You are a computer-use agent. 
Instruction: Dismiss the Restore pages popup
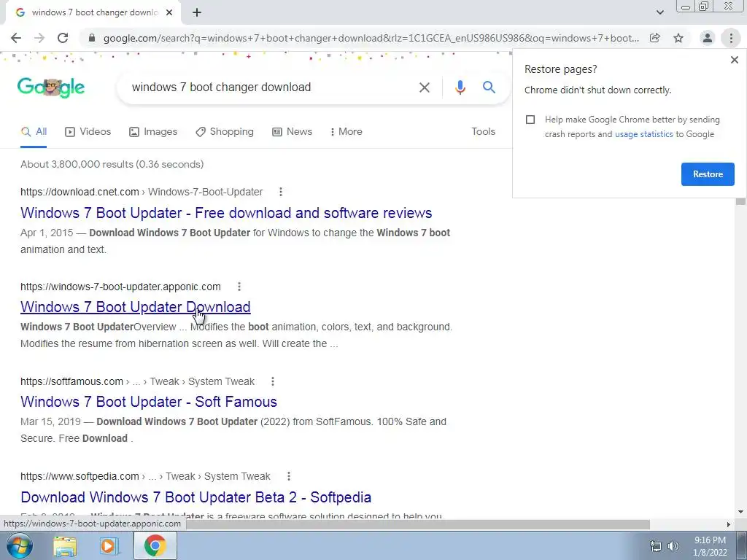click(x=734, y=60)
